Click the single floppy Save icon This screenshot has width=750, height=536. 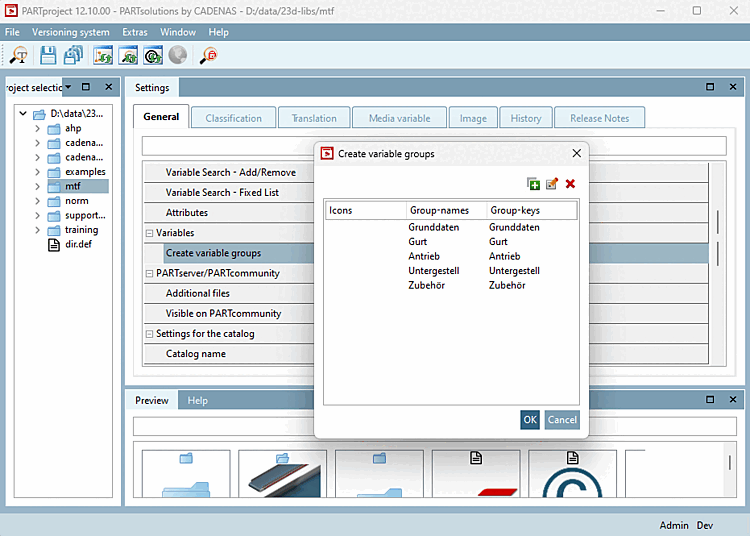48,55
